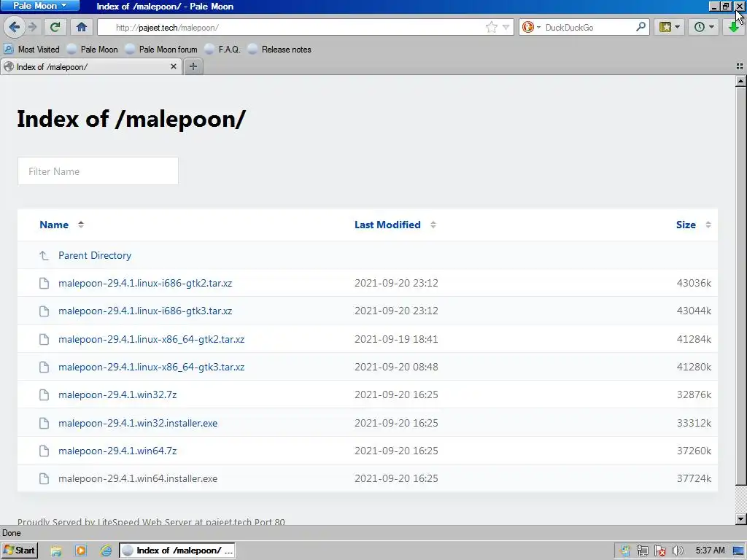
Task: Click the 2021-09-19 18:41 modified date
Action: (x=396, y=339)
